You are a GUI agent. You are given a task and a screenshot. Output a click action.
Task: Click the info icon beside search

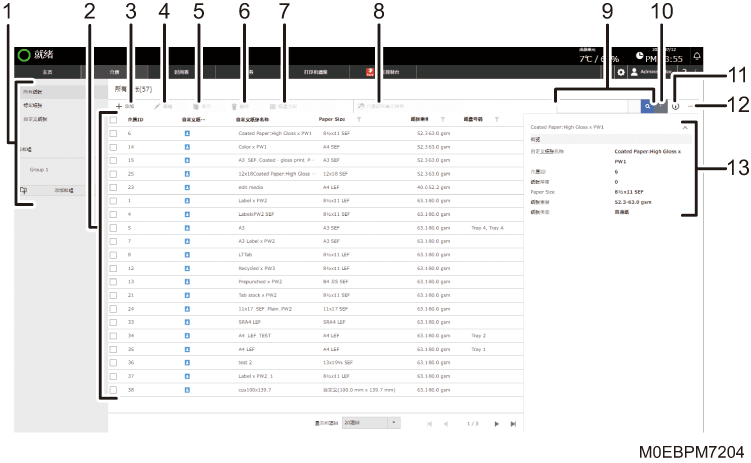point(675,106)
